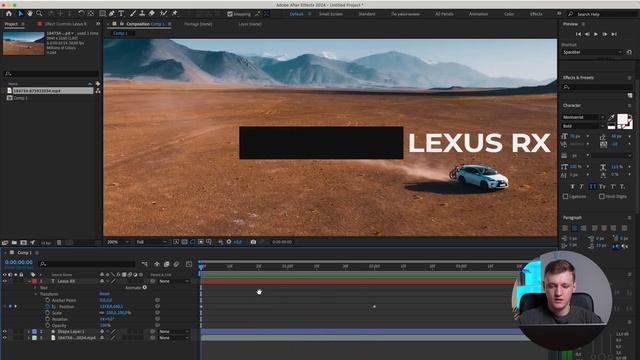640x360 pixels.
Task: Expand Shape Layer 1 properties
Action: coord(29,331)
